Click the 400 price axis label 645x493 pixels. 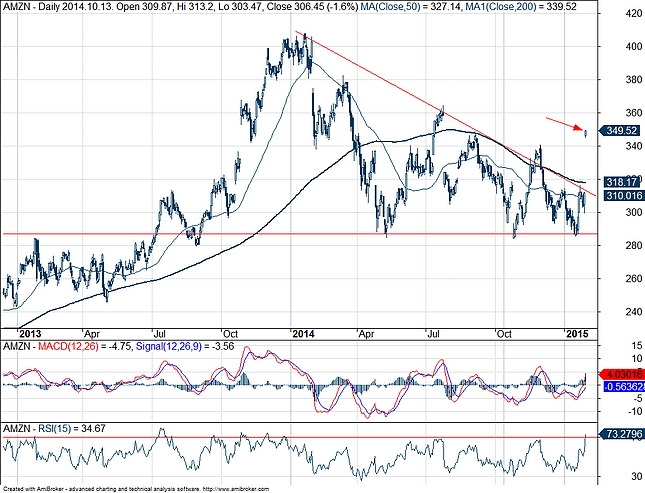point(633,47)
